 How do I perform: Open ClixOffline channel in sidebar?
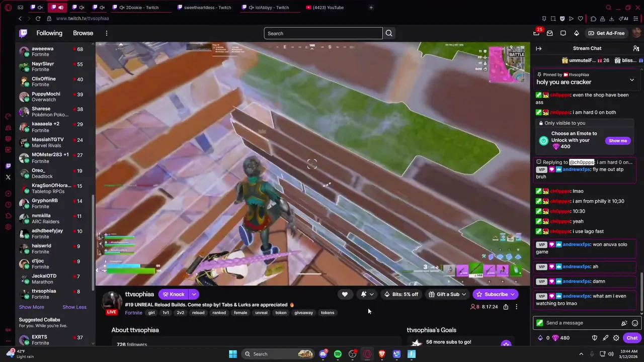[54, 81]
